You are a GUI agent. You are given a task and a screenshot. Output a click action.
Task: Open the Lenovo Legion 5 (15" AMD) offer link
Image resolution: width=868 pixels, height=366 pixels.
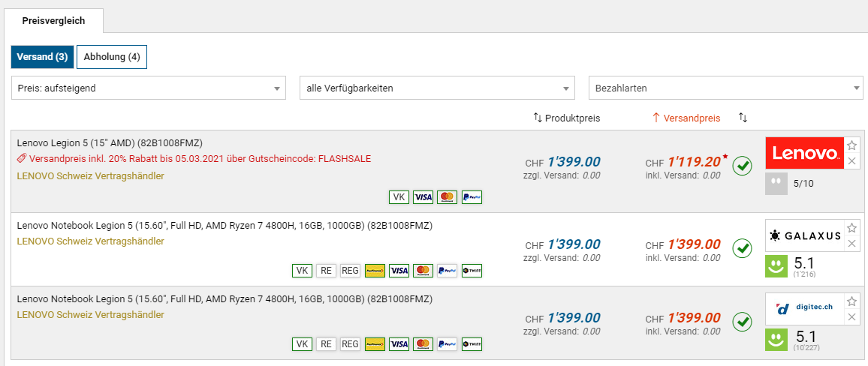tap(110, 142)
